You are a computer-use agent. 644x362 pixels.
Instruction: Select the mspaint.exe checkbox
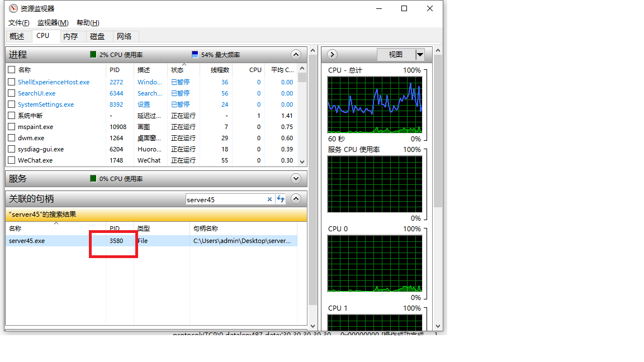[x=12, y=127]
